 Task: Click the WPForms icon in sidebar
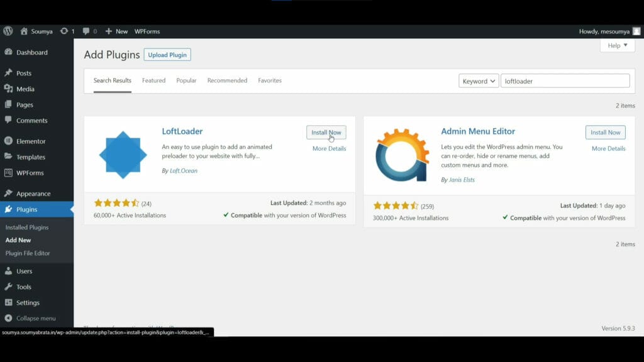(9, 173)
